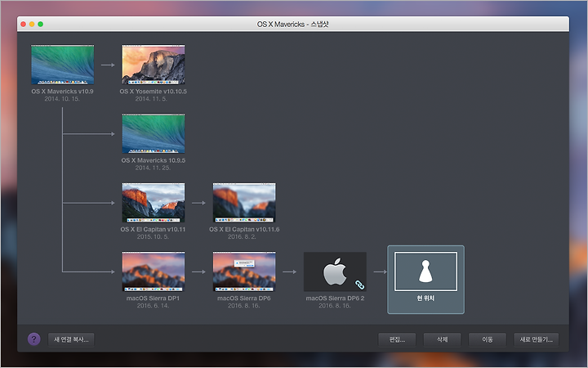This screenshot has width=588, height=368.
Task: Click the label "OS X Yosemite v10.10.5"
Action: 153,92
